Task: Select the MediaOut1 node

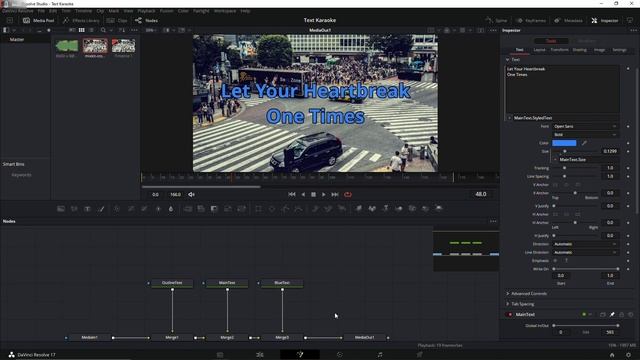Action: (364, 338)
